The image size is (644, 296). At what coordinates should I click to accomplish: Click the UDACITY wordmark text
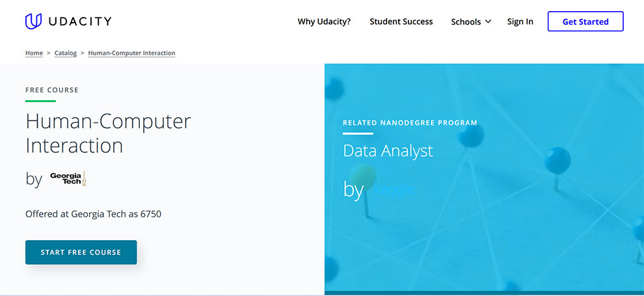(79, 21)
